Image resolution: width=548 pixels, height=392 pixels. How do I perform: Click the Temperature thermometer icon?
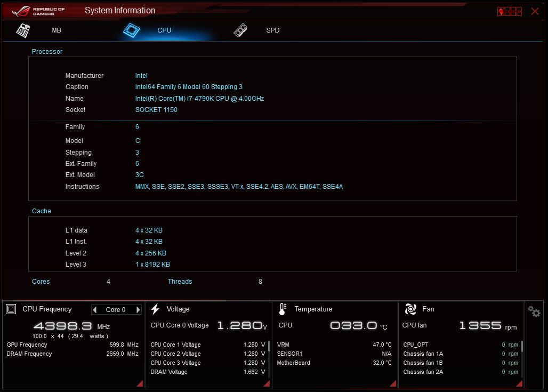[x=283, y=309]
